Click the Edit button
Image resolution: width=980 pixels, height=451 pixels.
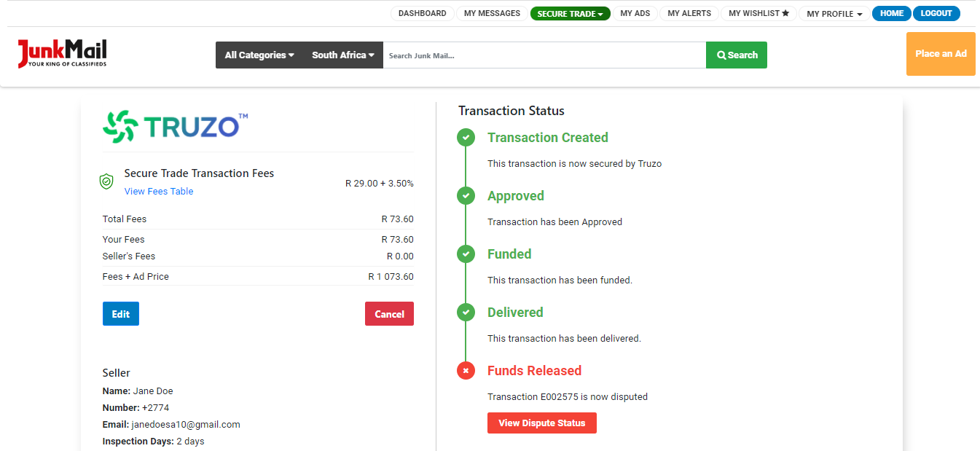(120, 313)
